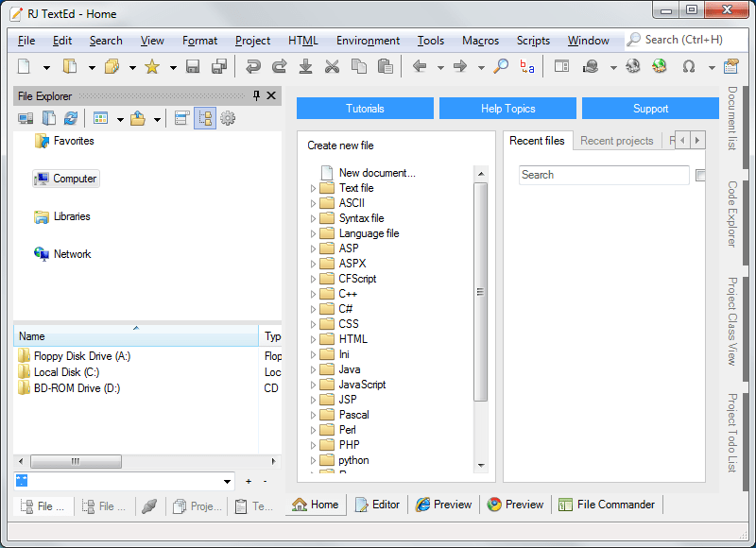
Task: Click the settings gear in File Explorer
Action: [x=228, y=118]
